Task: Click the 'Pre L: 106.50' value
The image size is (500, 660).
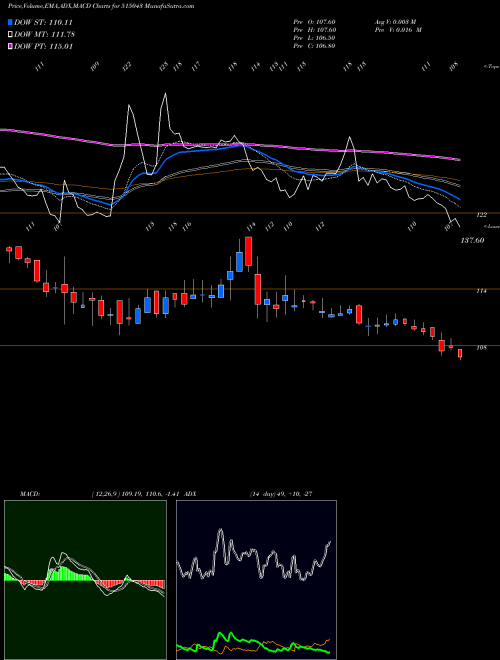Action: click(x=314, y=37)
